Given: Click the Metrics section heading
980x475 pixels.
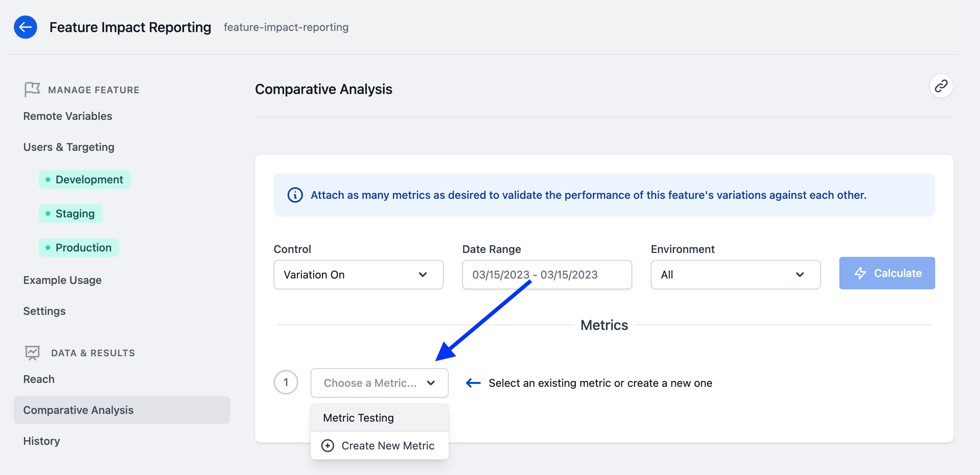Looking at the screenshot, I should pos(604,325).
